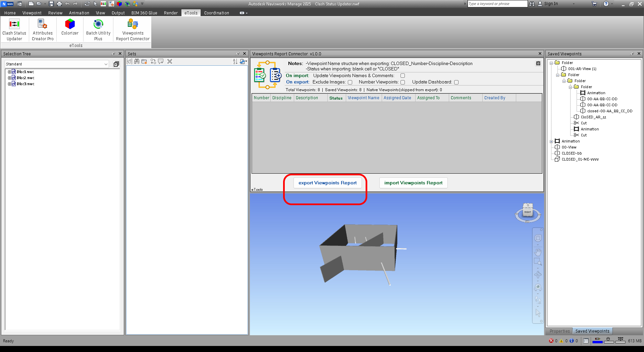644x352 pixels.
Task: Expand the Disc1.nwc tree node
Action: 9,72
